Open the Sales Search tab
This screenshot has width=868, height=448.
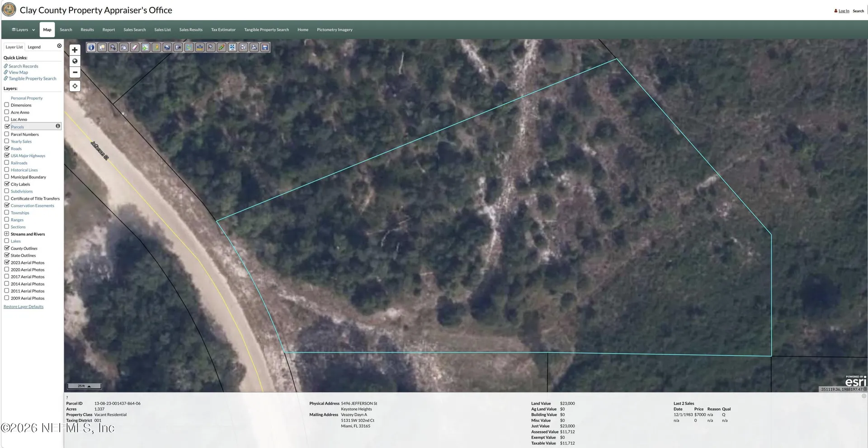pos(135,30)
